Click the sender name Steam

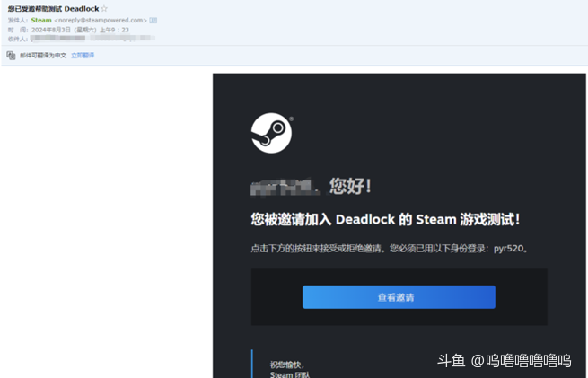point(41,20)
